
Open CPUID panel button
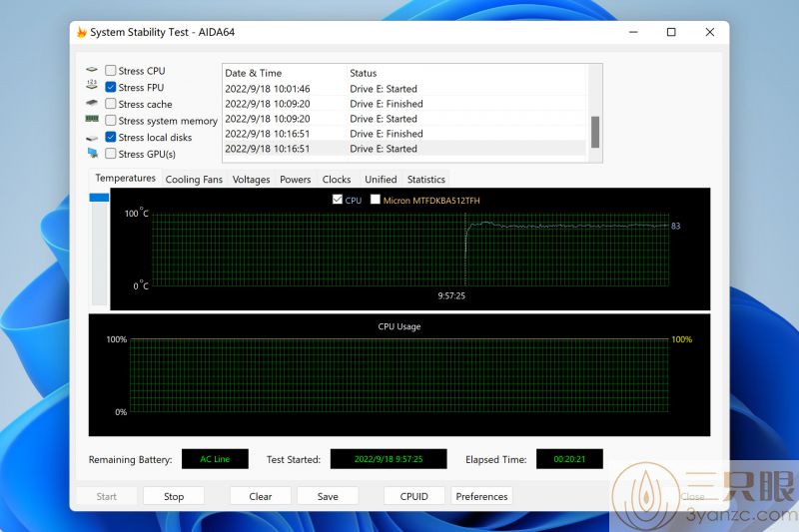pyautogui.click(x=414, y=496)
